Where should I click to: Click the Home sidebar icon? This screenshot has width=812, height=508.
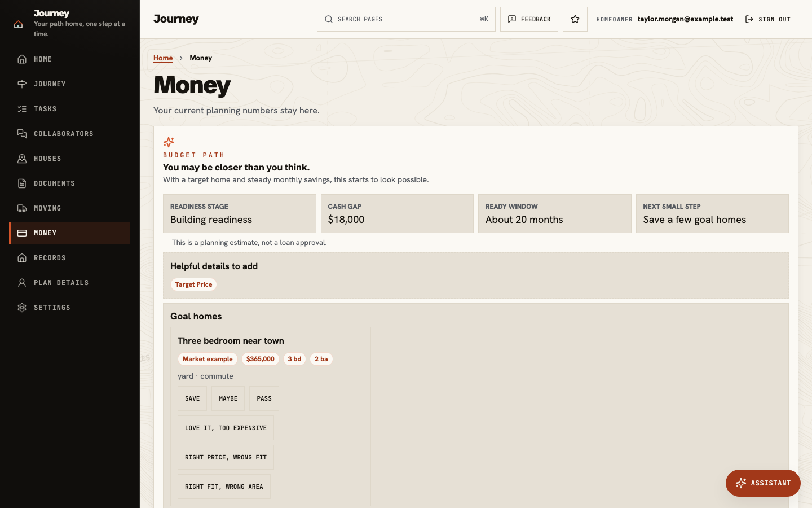[x=22, y=59]
